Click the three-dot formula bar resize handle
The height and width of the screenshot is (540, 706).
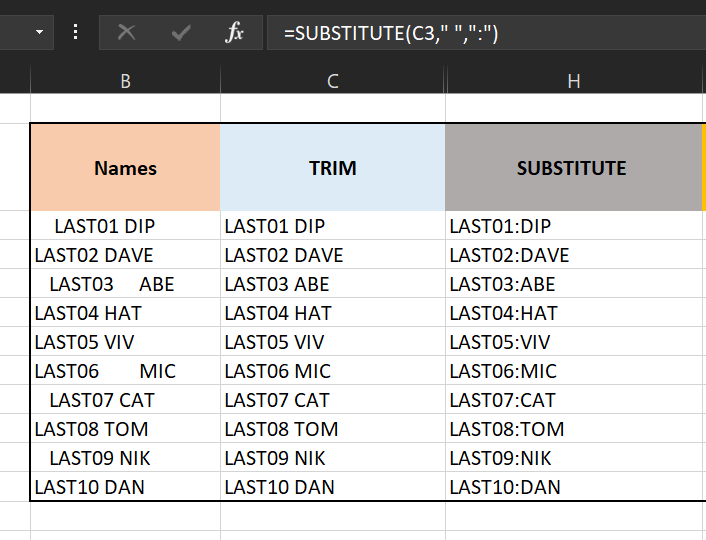point(75,33)
